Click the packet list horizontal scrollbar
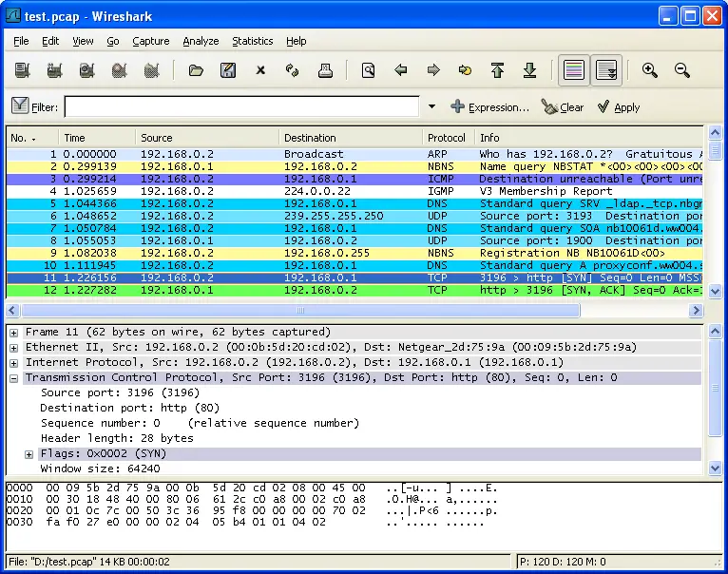 pos(299,310)
